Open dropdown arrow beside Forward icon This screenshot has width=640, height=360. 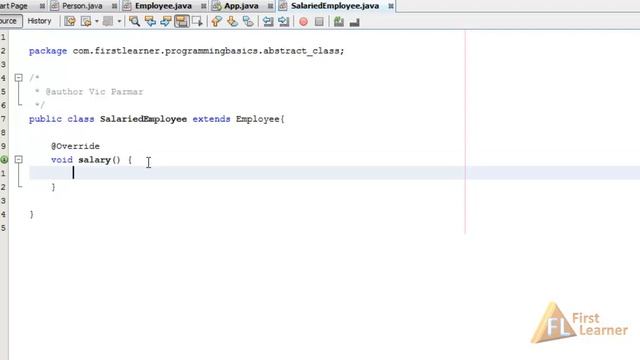[119, 21]
